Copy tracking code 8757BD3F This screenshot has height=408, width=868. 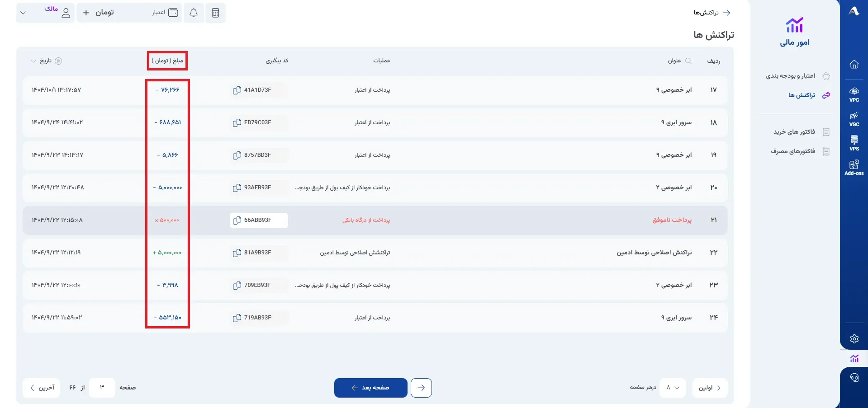tap(237, 155)
